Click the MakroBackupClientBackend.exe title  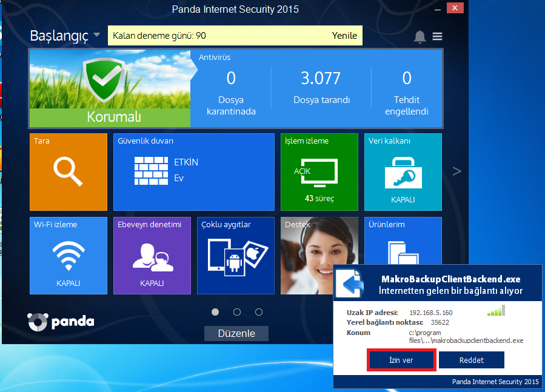tap(451, 279)
